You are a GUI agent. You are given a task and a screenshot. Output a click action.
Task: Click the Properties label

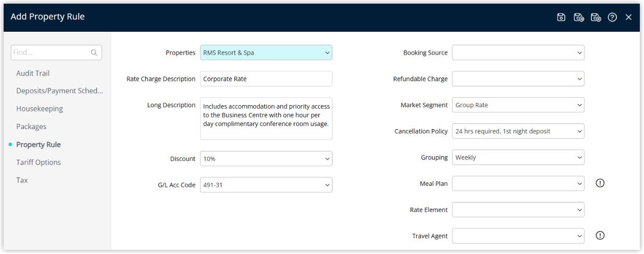click(x=181, y=53)
